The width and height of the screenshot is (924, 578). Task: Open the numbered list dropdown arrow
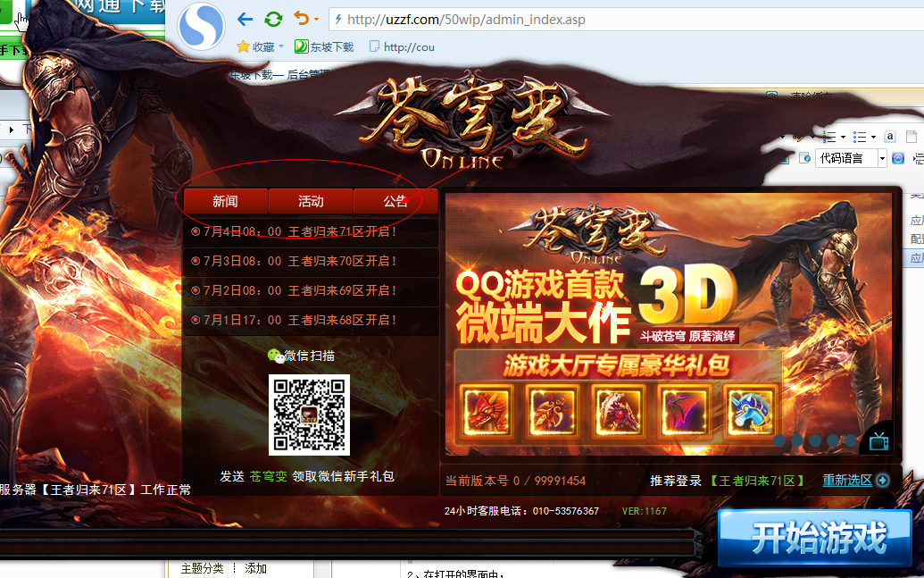[844, 137]
